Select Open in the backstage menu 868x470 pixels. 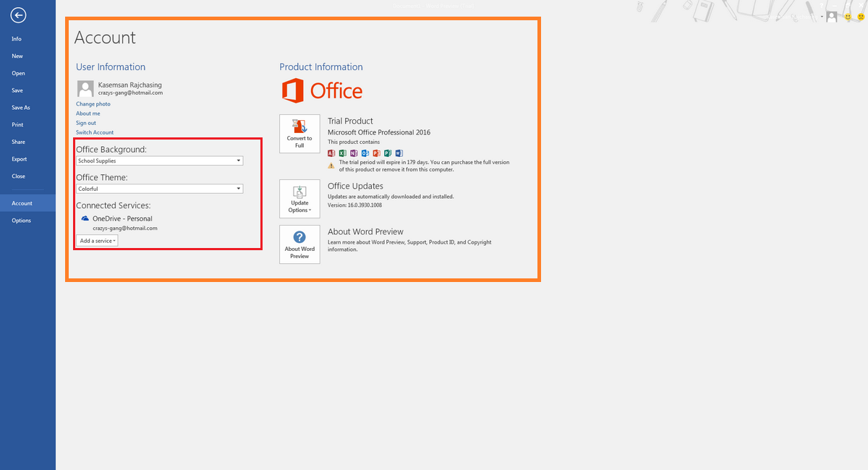18,73
